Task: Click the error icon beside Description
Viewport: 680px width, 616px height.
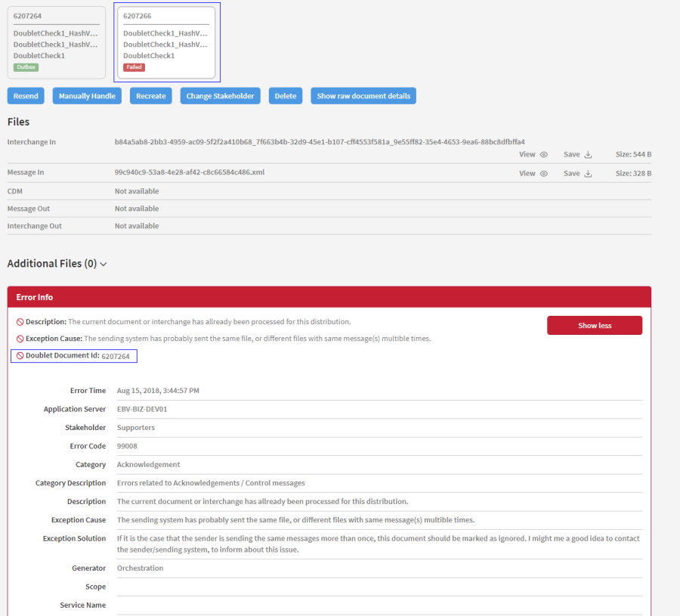Action: point(20,322)
